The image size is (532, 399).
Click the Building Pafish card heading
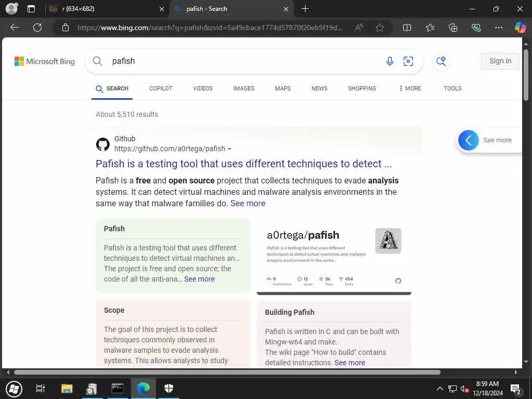pos(289,312)
